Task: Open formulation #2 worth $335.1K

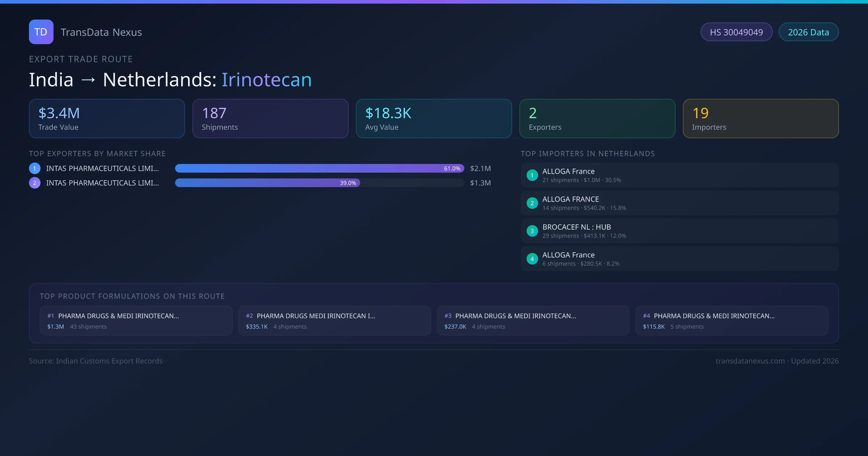Action: pos(334,321)
